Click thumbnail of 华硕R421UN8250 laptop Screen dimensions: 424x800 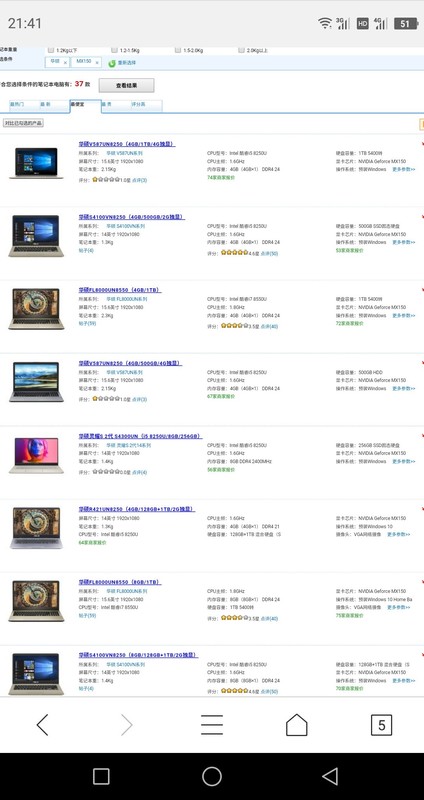[x=36, y=528]
